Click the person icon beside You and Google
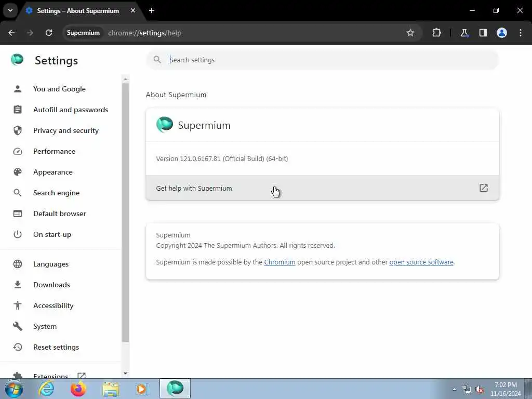532x399 pixels. click(18, 89)
